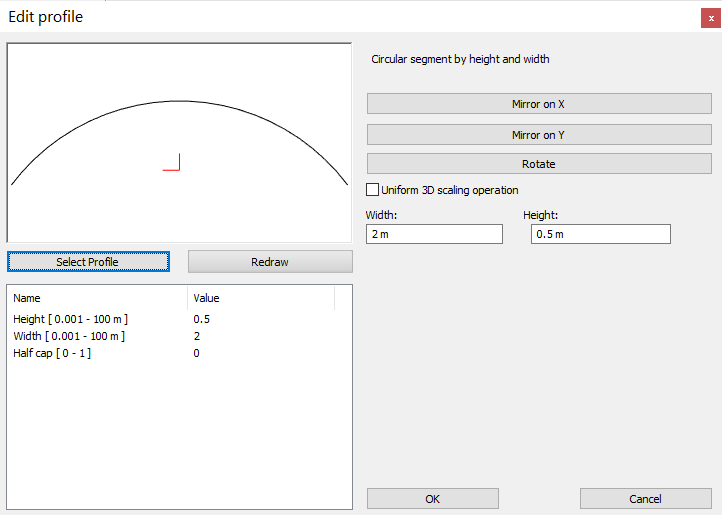
Task: Enable Uniform 3D scaling operation checkbox
Action: coord(373,190)
